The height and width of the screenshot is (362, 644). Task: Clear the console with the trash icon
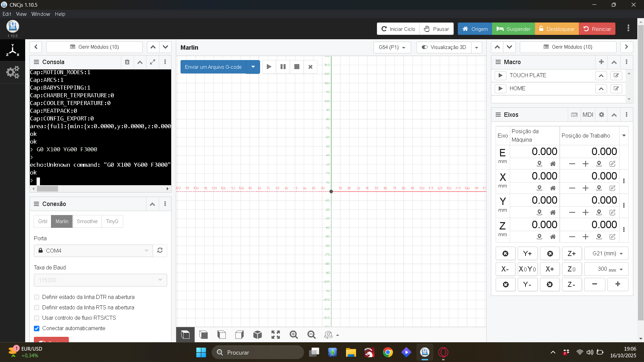pos(127,62)
